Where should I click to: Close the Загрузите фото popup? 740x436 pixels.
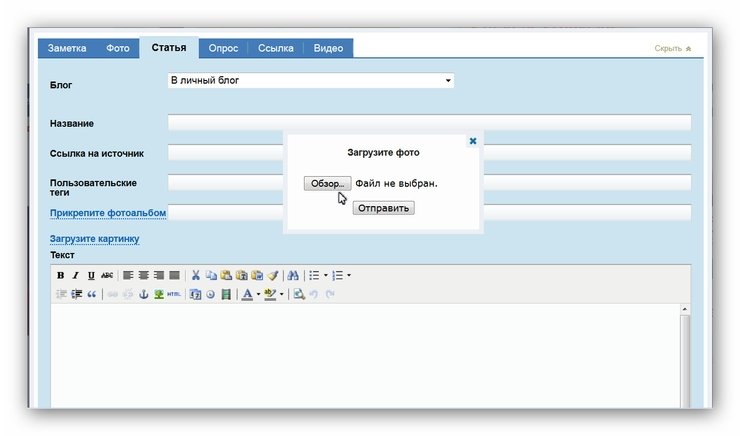pyautogui.click(x=473, y=141)
